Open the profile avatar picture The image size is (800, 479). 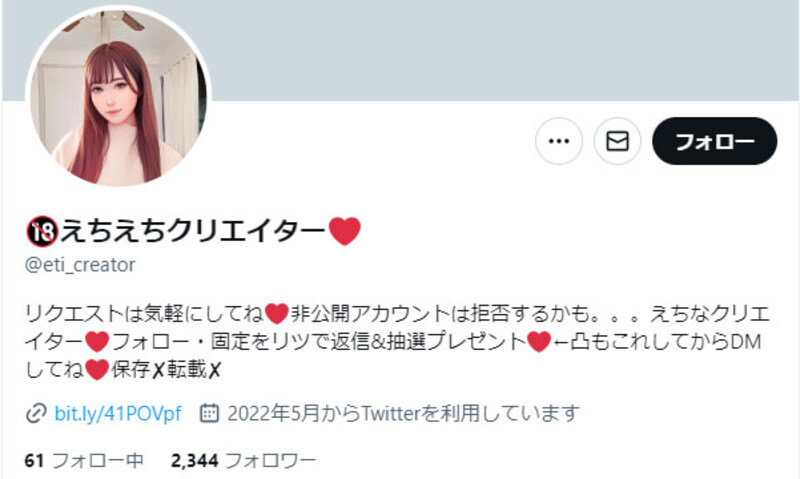point(118,96)
